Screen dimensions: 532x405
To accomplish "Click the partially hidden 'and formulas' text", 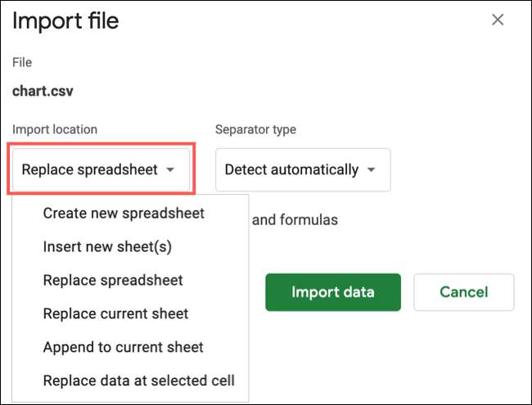I will 295,219.
